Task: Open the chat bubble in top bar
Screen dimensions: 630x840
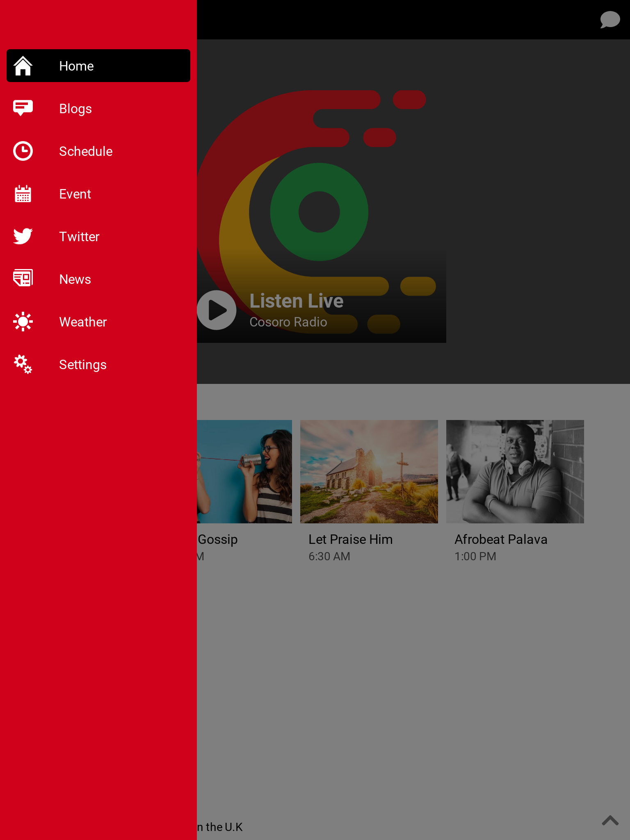Action: pos(609,20)
